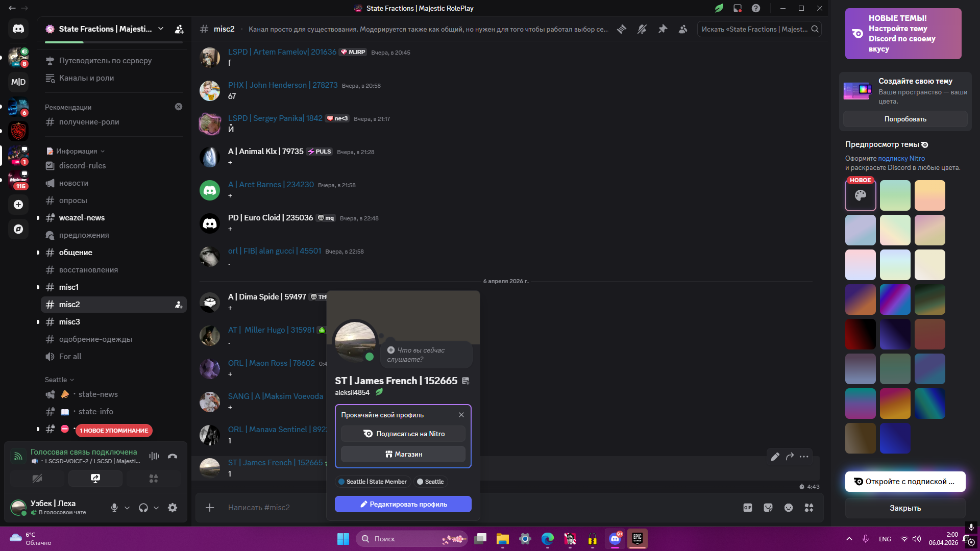
Task: Toggle camera in voice panel
Action: [37, 479]
